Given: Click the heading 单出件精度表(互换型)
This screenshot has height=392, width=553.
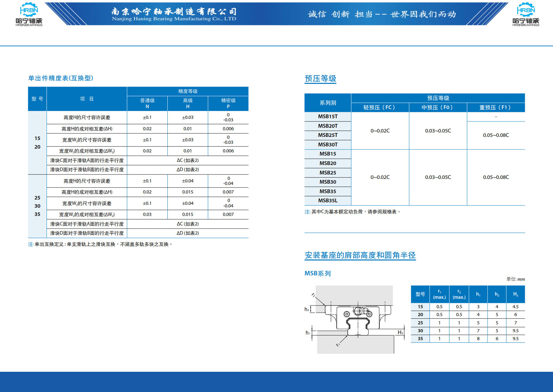Looking at the screenshot, I should [61, 78].
